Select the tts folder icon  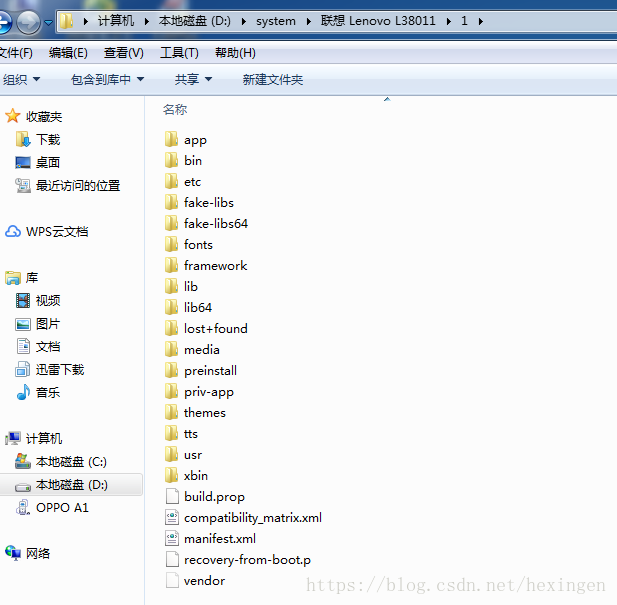(x=171, y=433)
